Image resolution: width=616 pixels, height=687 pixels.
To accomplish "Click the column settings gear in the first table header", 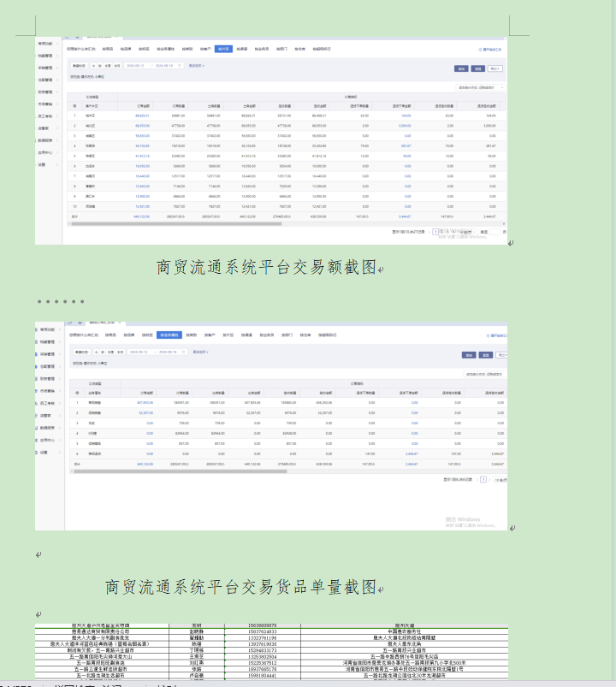I will point(74,106).
